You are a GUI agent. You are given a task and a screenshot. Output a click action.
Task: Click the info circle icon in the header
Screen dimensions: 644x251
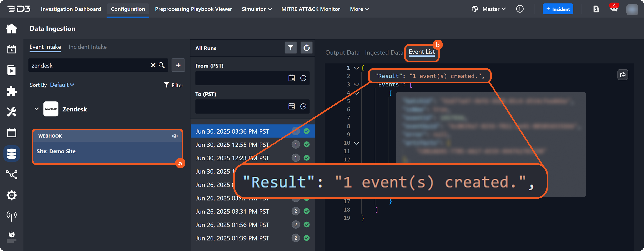520,9
